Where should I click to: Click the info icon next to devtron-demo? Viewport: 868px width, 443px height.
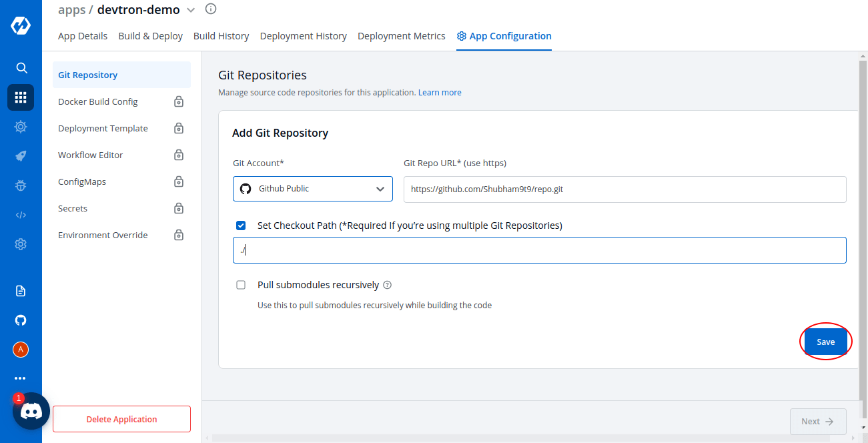point(209,9)
